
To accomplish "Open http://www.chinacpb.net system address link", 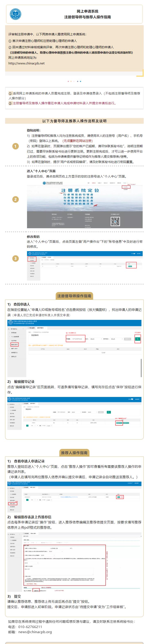I will point(26,63).
